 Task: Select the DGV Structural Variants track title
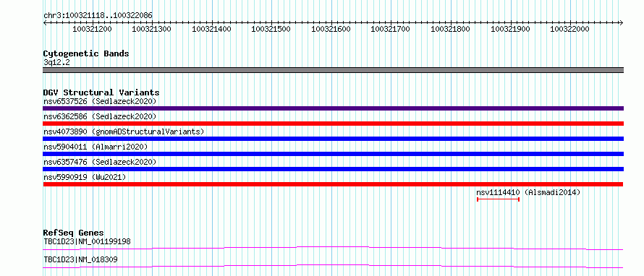click(x=101, y=92)
